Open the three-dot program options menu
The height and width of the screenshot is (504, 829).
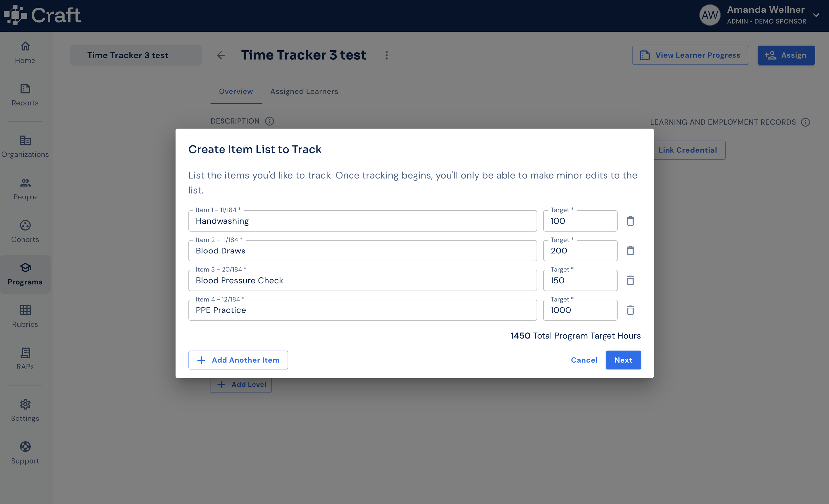(386, 55)
